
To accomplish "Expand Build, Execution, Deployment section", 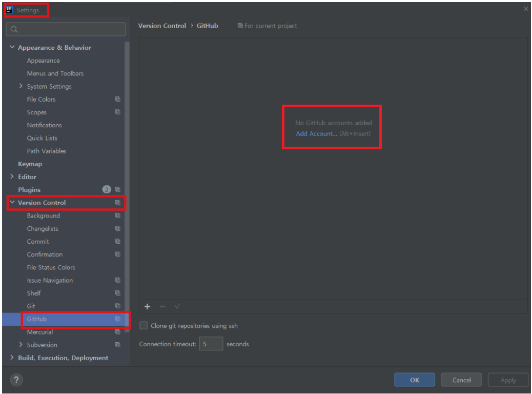I will [x=12, y=357].
